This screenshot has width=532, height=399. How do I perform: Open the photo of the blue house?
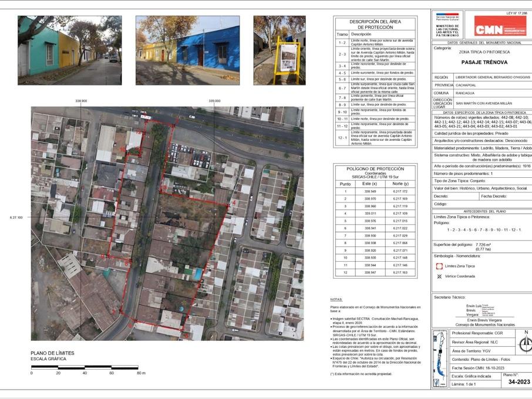[188, 50]
